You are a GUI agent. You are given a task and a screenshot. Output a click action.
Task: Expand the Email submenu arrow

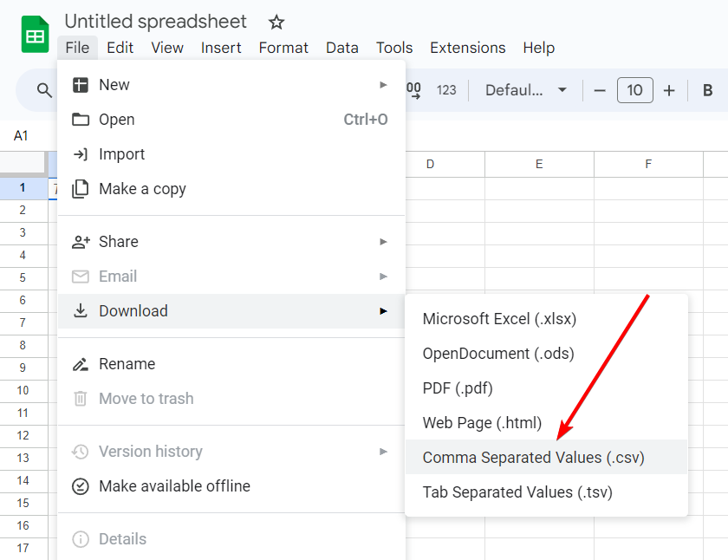pyautogui.click(x=383, y=277)
